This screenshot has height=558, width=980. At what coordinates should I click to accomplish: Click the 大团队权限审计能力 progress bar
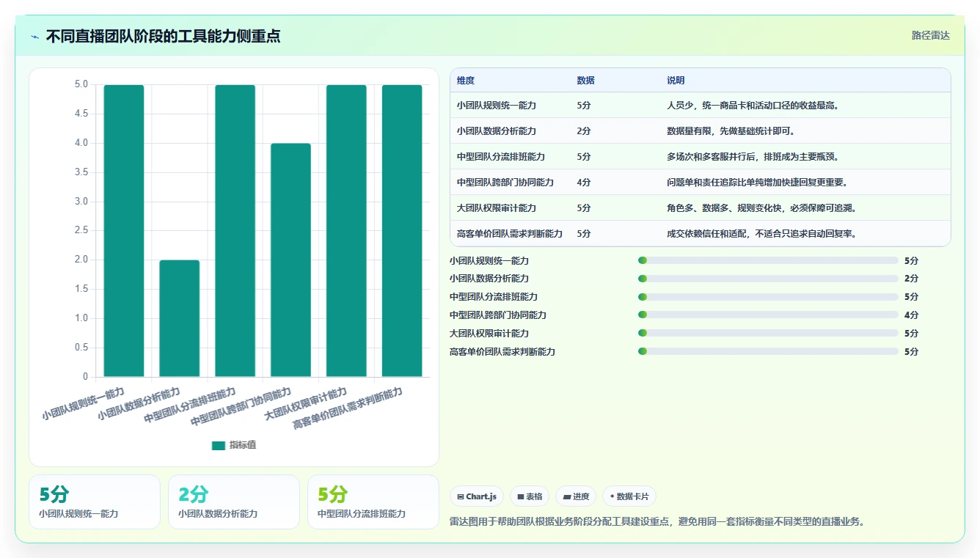(768, 334)
